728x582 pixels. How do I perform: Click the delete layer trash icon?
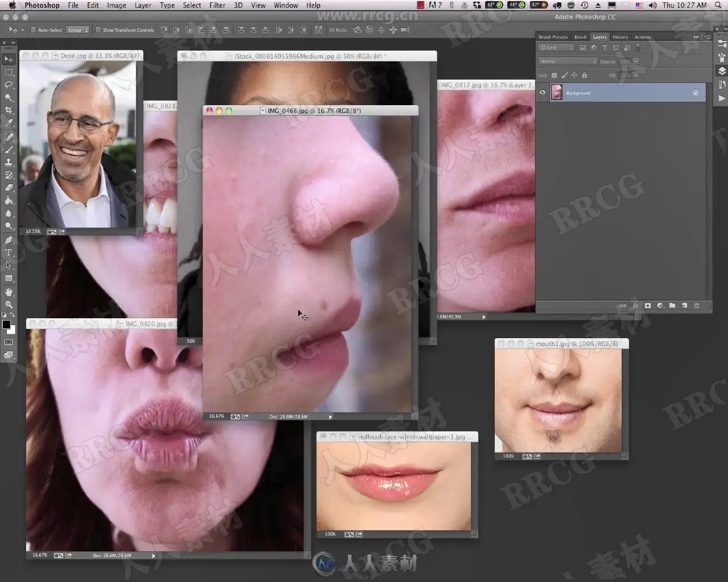tap(697, 306)
